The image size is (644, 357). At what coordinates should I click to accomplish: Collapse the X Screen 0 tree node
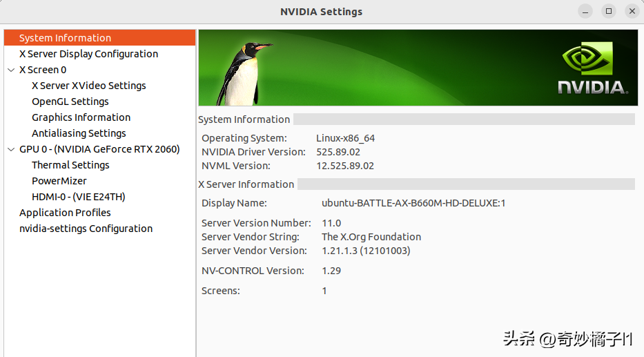11,70
